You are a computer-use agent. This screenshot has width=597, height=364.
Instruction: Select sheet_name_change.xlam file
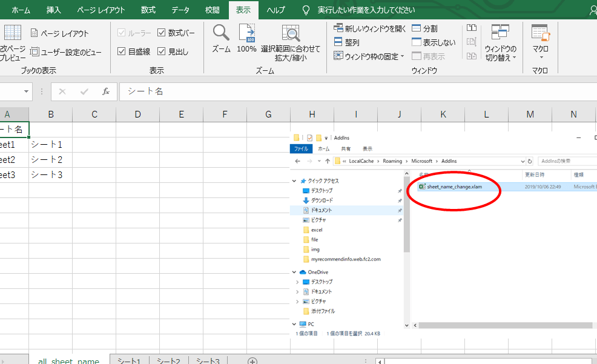tap(454, 187)
